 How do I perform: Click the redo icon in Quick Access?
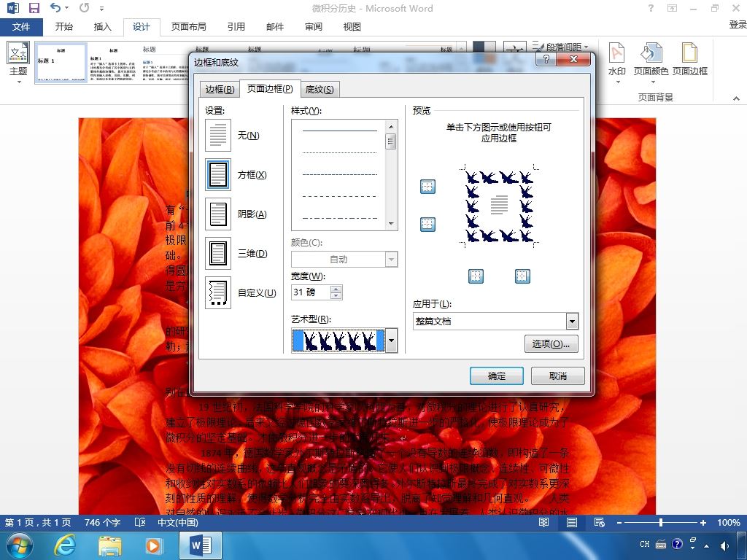[x=85, y=8]
